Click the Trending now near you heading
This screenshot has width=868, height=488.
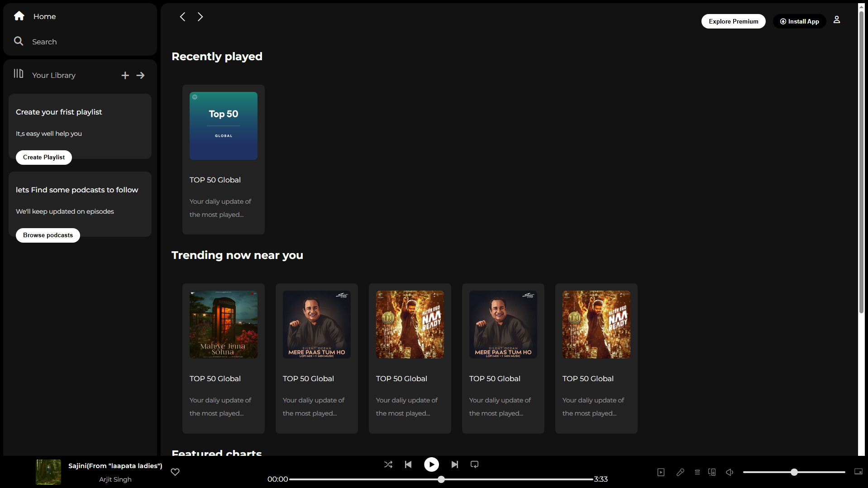237,255
